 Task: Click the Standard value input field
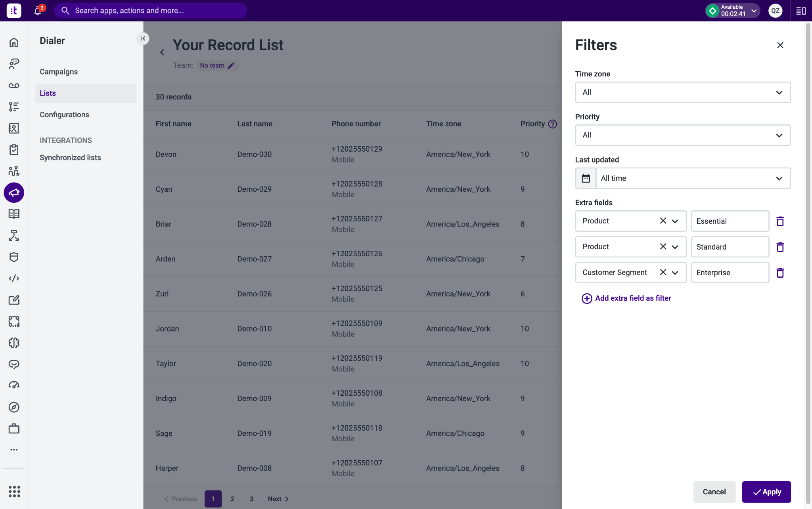pos(730,247)
